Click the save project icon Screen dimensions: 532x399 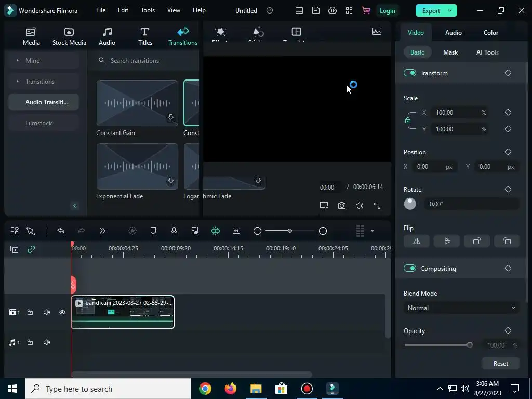[316, 10]
